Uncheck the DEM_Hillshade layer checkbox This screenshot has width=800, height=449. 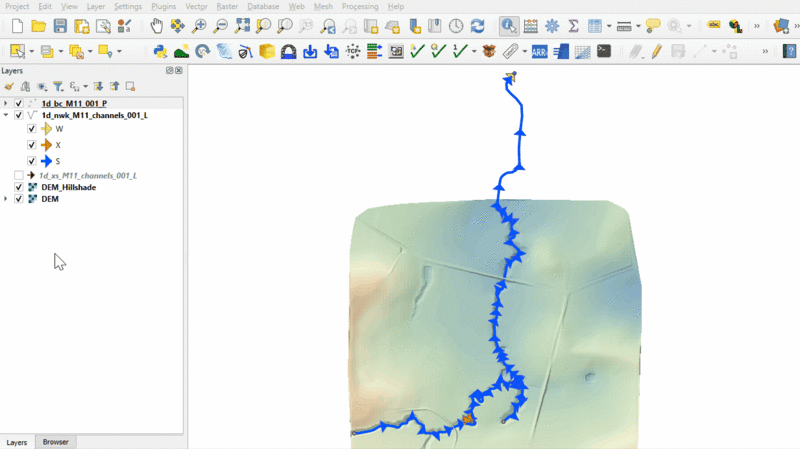point(19,187)
